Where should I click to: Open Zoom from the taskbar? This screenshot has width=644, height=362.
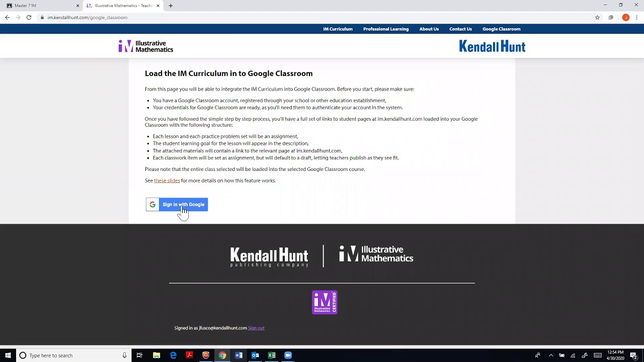[288, 355]
